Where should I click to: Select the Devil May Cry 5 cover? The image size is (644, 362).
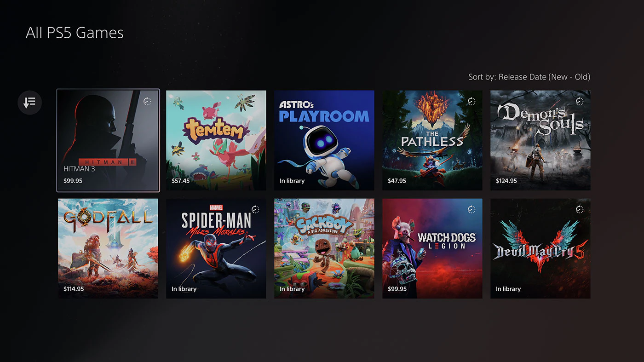click(540, 248)
